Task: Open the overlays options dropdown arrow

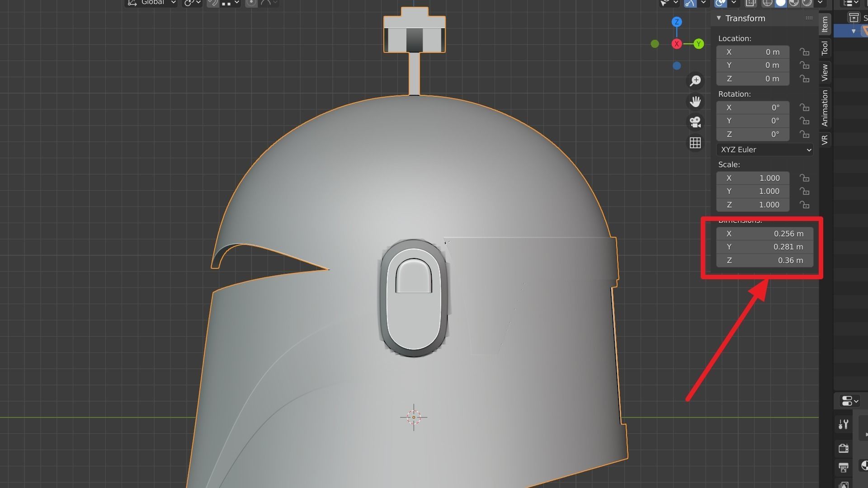Action: (734, 3)
